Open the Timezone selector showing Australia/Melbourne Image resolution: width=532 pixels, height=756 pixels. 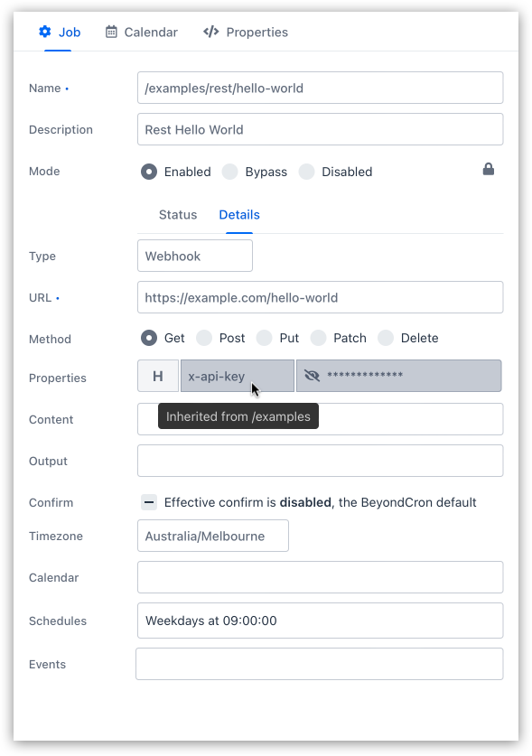tap(212, 536)
